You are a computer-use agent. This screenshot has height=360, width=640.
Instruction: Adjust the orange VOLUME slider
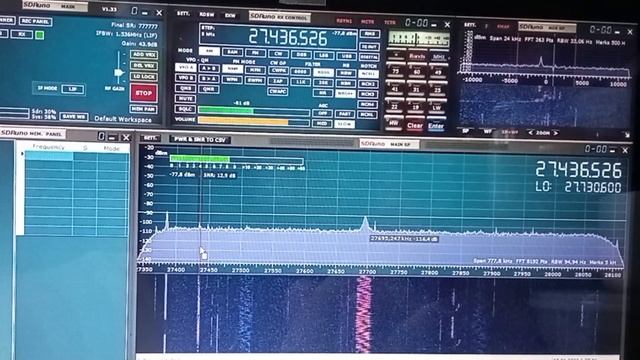(254, 122)
